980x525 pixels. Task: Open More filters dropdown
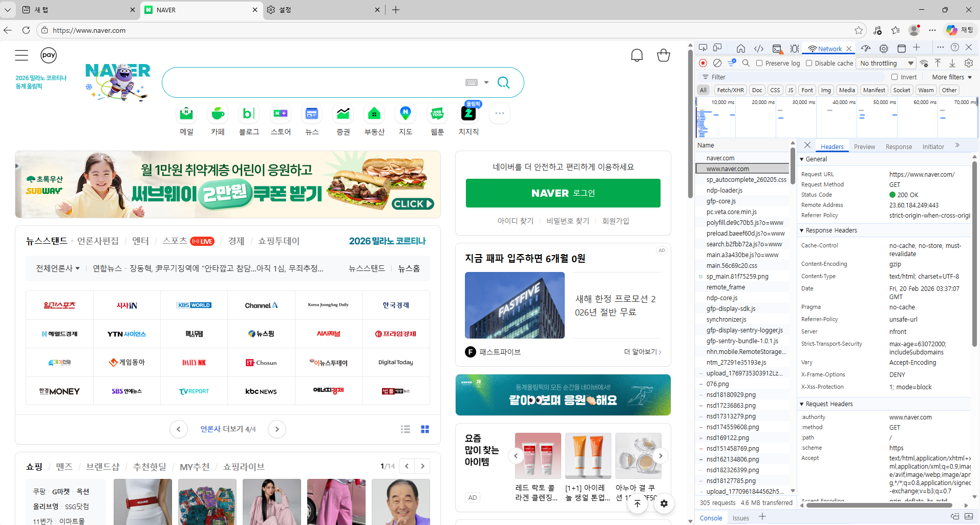tap(952, 77)
